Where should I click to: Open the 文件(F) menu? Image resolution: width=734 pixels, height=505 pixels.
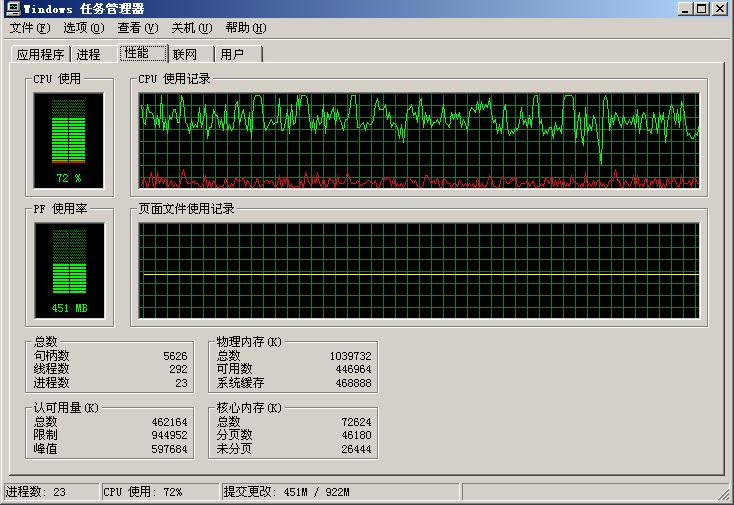(x=30, y=28)
